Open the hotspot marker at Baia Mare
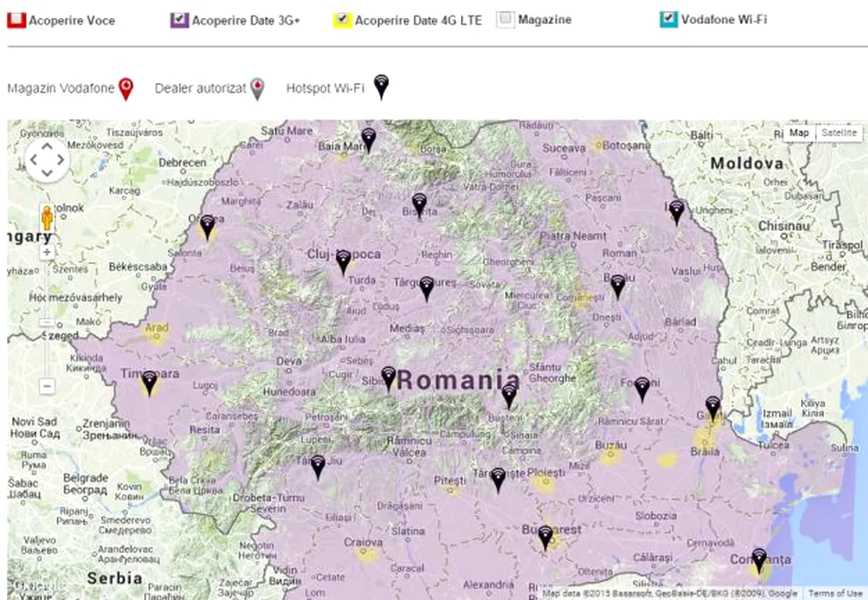 tap(368, 138)
